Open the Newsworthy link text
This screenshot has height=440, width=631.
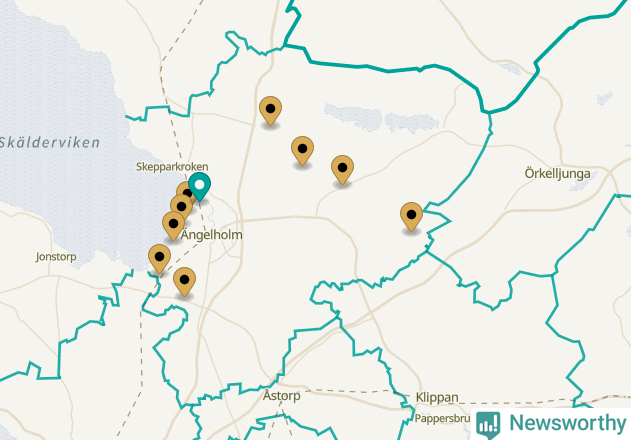(568, 423)
